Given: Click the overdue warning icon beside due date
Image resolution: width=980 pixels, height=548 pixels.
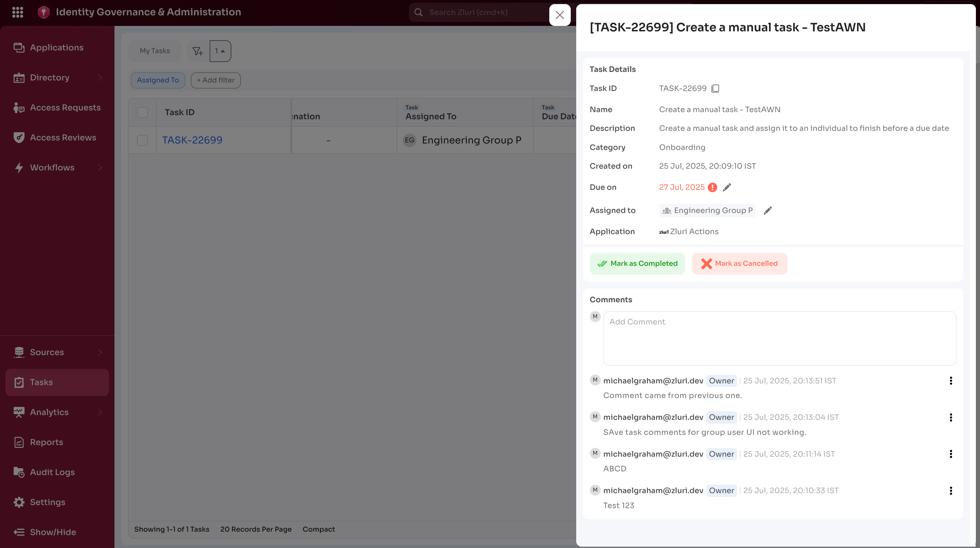Looking at the screenshot, I should click(712, 187).
